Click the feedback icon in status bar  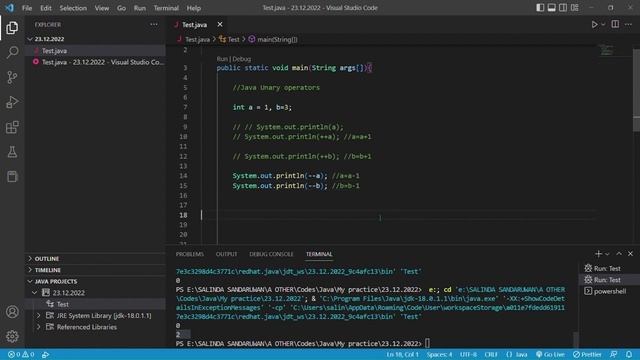tap(613, 354)
